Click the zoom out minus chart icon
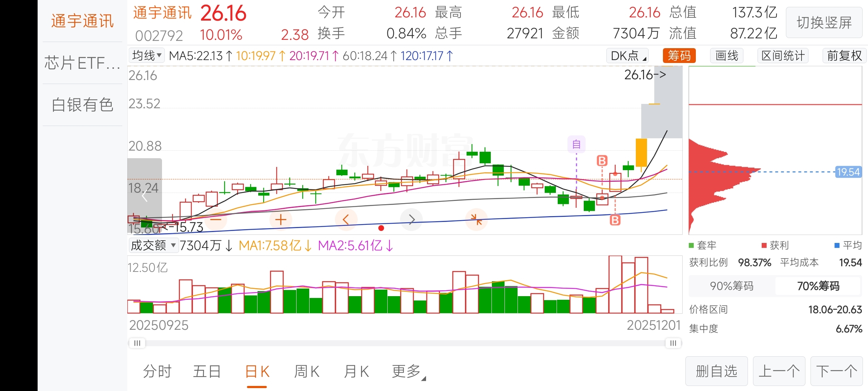Image resolution: width=868 pixels, height=391 pixels. tap(216, 220)
